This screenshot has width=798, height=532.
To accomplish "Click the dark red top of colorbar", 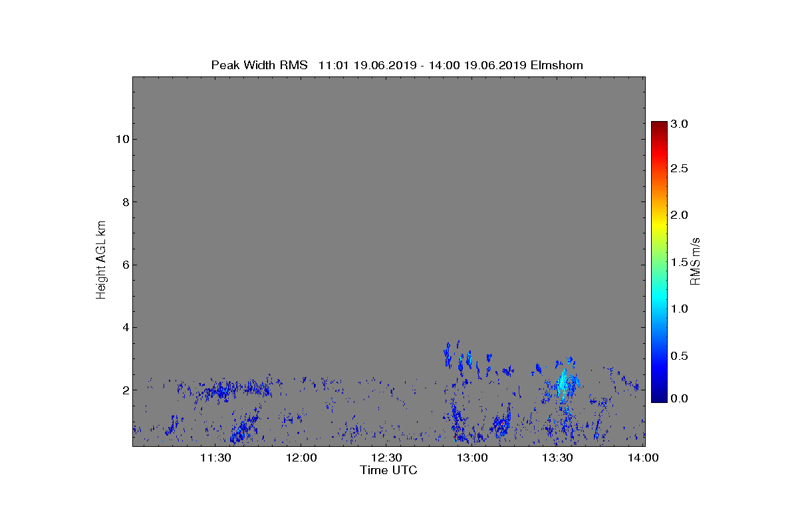I will pos(659,126).
